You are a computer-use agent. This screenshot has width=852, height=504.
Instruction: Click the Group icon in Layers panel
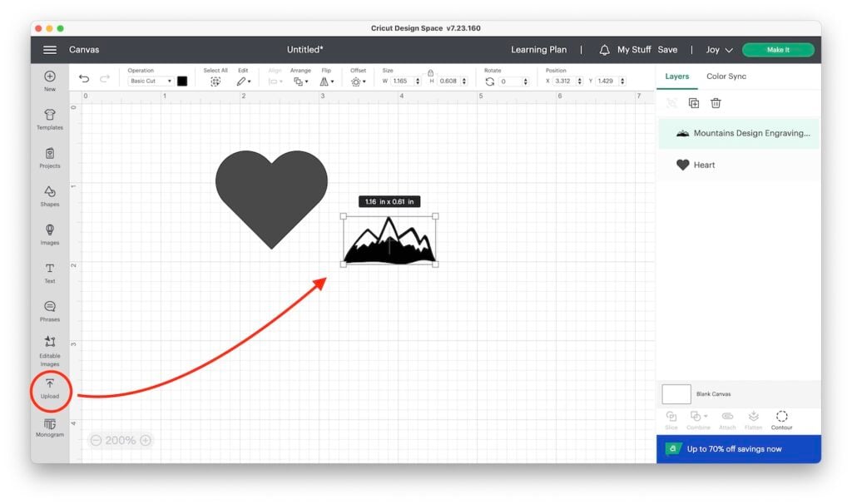click(x=671, y=103)
